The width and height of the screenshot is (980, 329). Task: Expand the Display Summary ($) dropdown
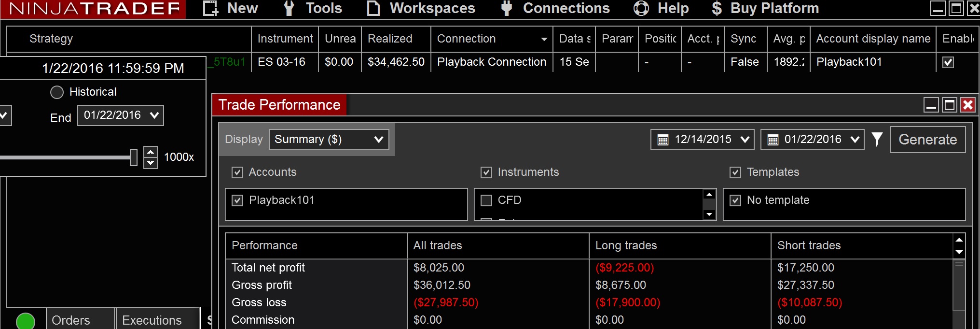329,140
